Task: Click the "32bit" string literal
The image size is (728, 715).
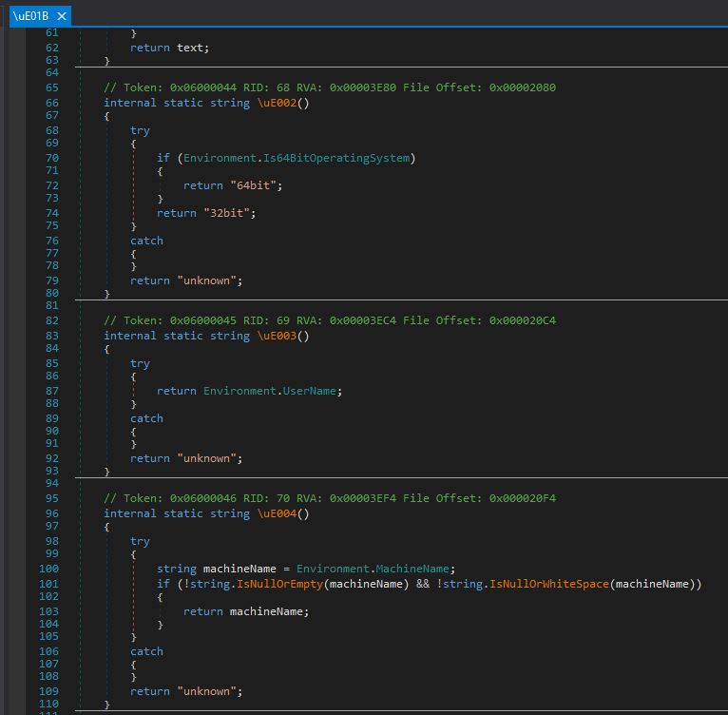Action: (227, 213)
